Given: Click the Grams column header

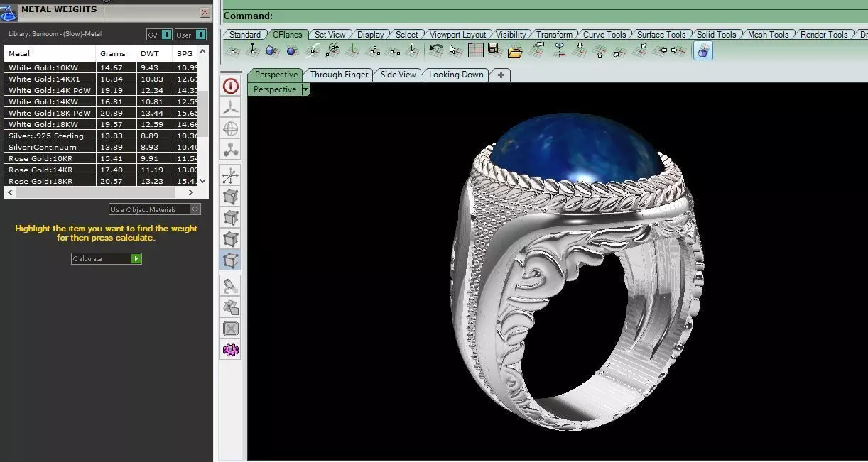Looking at the screenshot, I should click(x=116, y=53).
